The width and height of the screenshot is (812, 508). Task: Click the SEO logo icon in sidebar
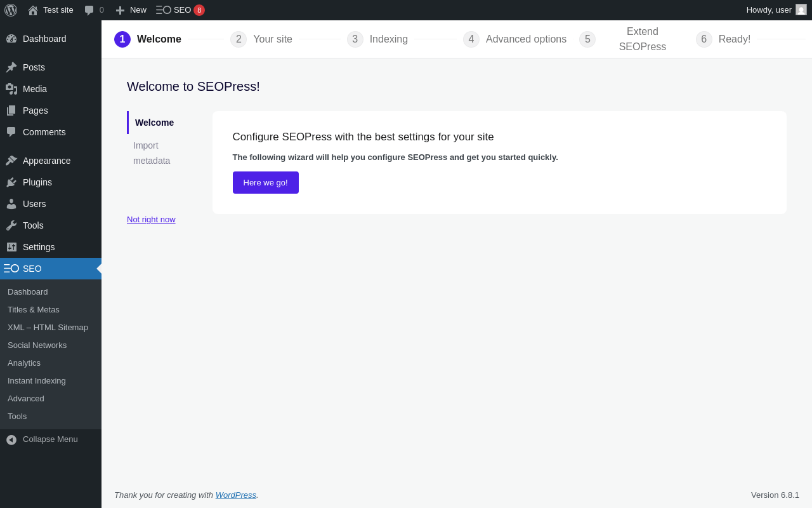[x=11, y=269]
